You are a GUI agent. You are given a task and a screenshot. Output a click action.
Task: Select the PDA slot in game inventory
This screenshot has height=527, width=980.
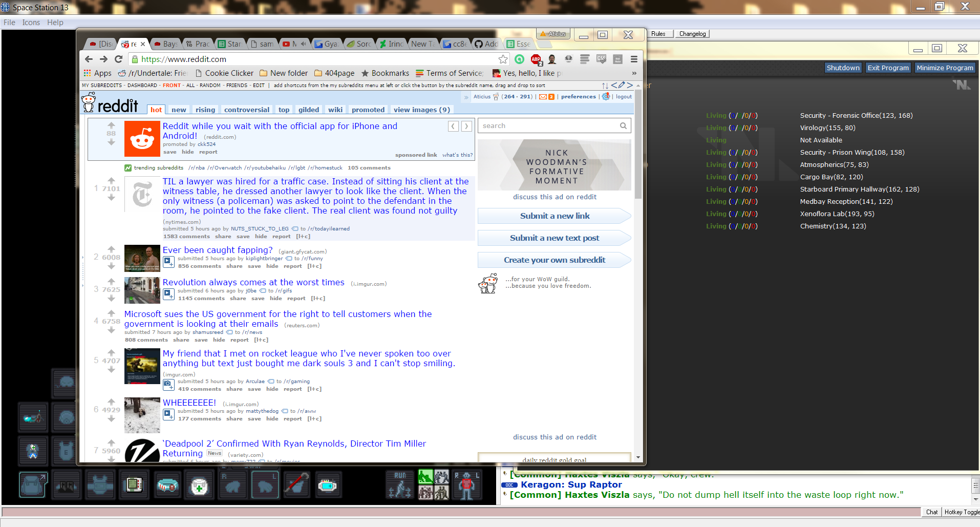[x=134, y=484]
